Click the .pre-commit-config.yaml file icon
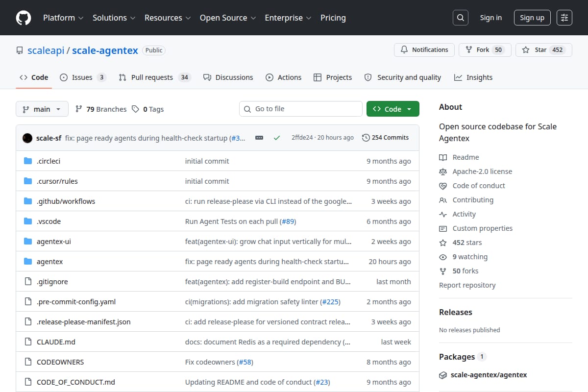This screenshot has height=392, width=588. pyautogui.click(x=28, y=302)
